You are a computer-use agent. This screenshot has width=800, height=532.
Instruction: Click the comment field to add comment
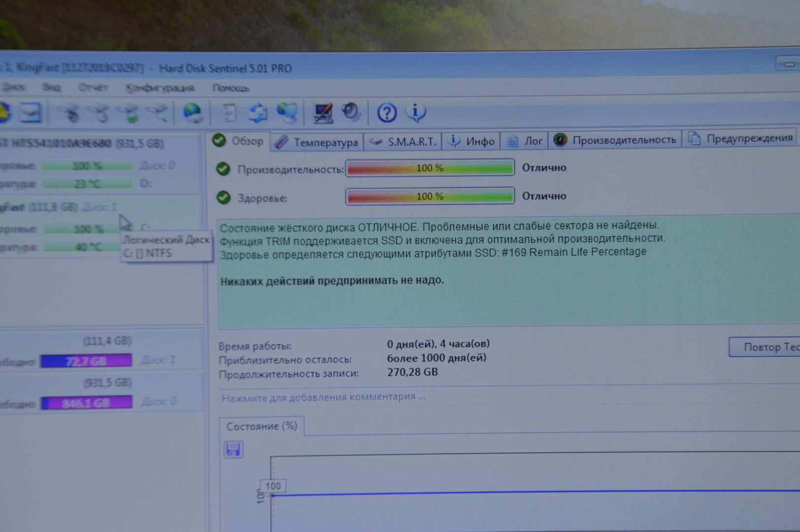(324, 397)
